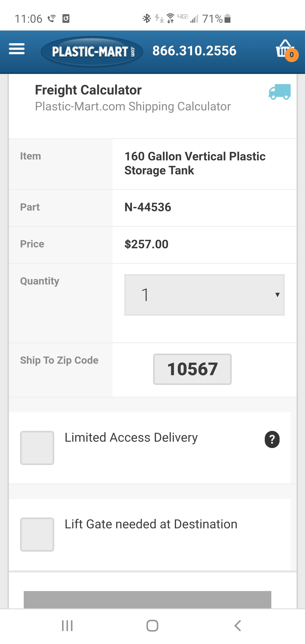Image resolution: width=305 pixels, height=644 pixels.
Task: Tap the 160 Gallon Vertical Tank name
Action: [195, 163]
